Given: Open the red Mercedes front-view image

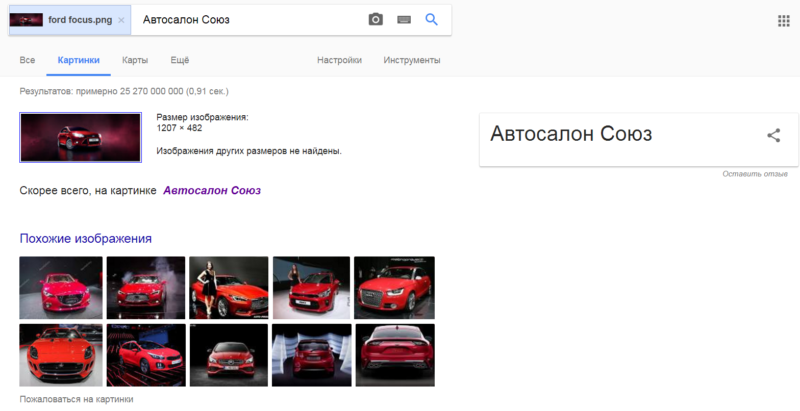Looking at the screenshot, I should [x=229, y=355].
